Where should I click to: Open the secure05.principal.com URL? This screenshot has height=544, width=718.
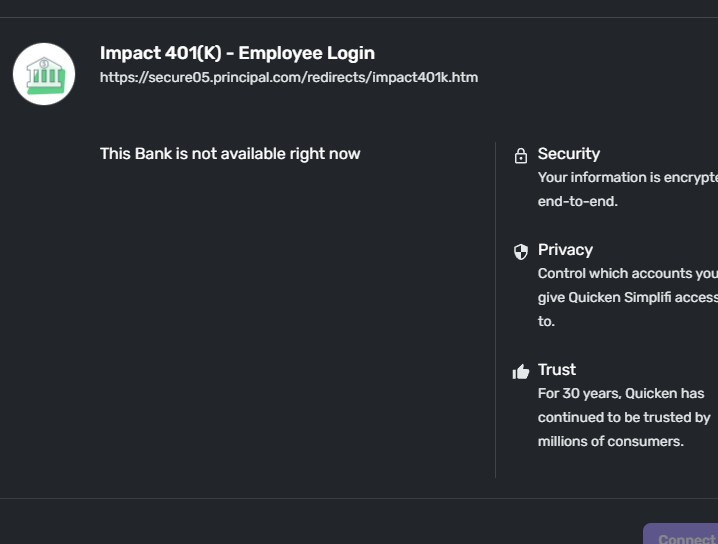[x=289, y=77]
